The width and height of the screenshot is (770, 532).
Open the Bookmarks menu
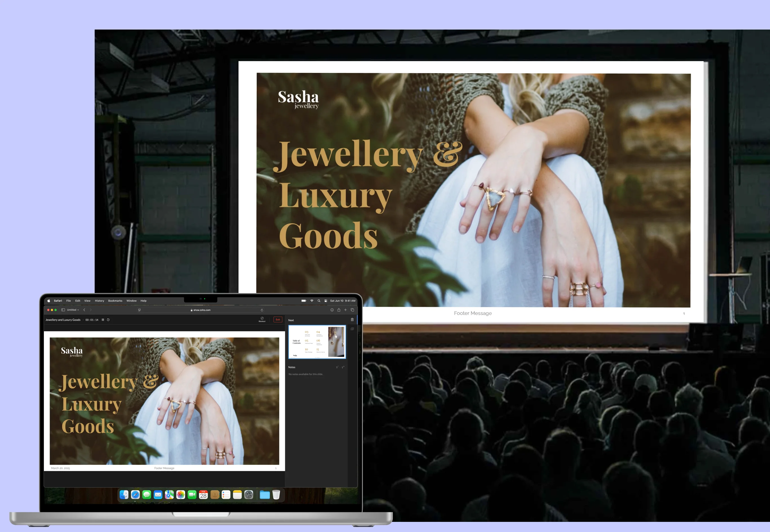pos(115,301)
